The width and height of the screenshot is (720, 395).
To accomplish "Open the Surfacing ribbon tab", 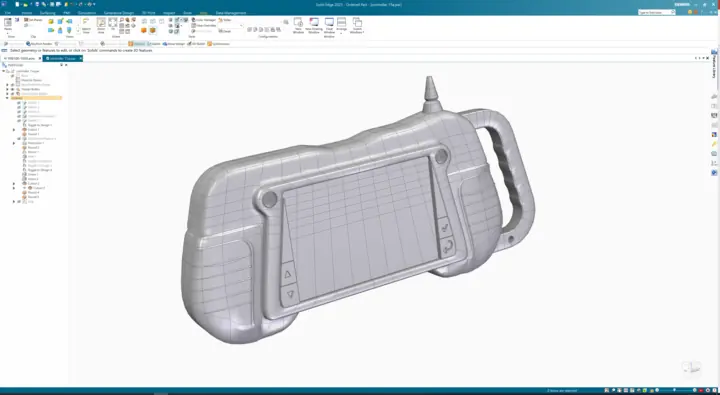I will pos(47,13).
